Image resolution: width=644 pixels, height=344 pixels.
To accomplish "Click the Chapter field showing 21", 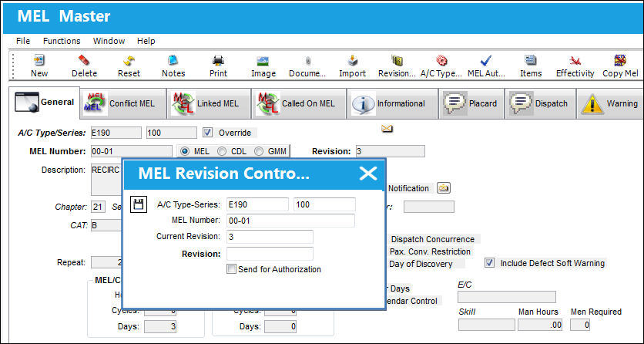I will coord(98,207).
